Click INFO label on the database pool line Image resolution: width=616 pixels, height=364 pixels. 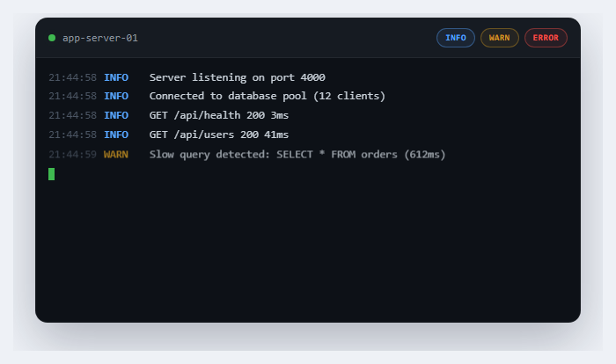(x=116, y=96)
